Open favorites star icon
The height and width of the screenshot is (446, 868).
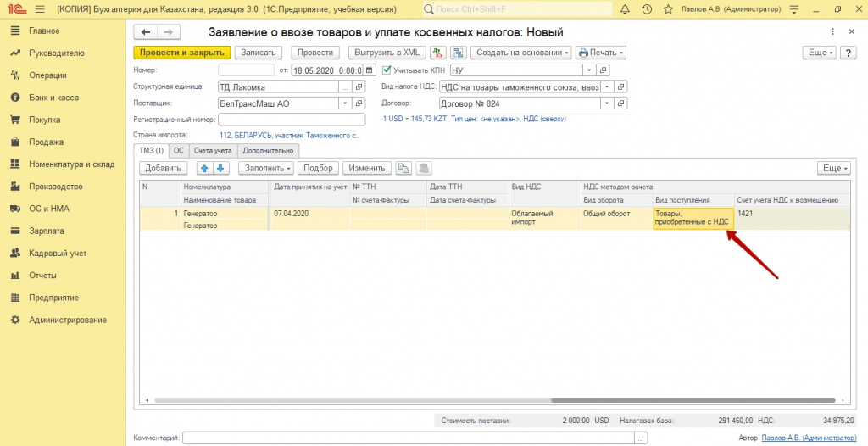tap(668, 9)
